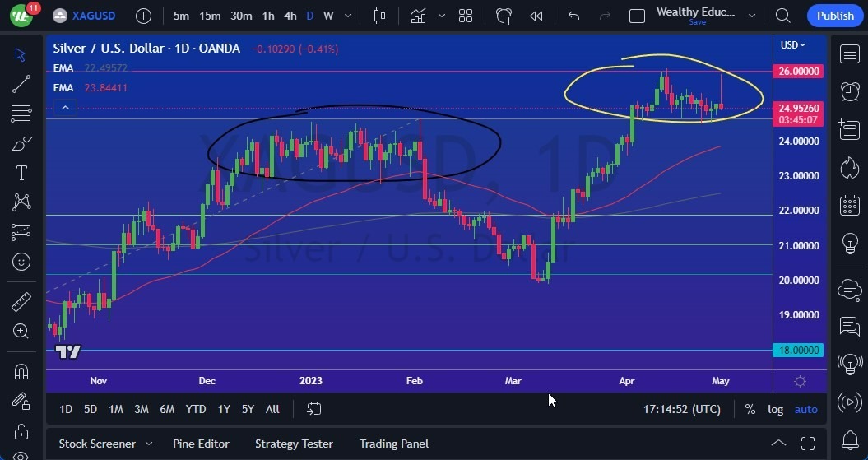Expand the indicator templates dropdown
The height and width of the screenshot is (460, 868).
pos(442,16)
